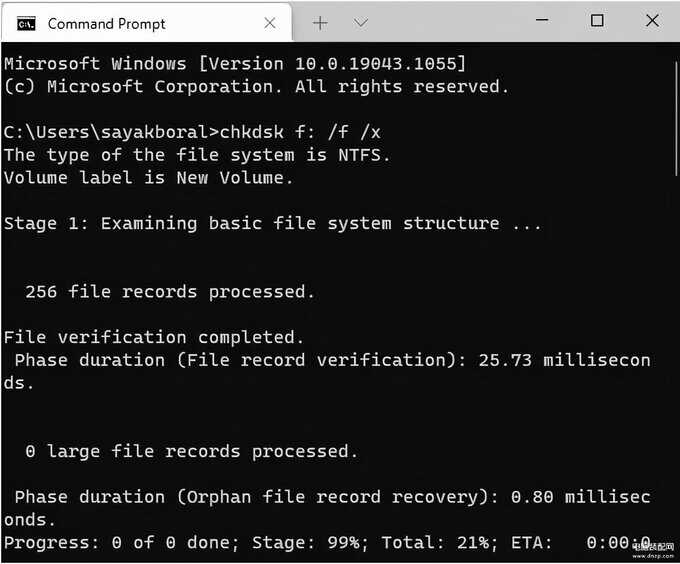Click the Stage 1 Examining basic structure line
The width and height of the screenshot is (680, 564).
pyautogui.click(x=272, y=224)
